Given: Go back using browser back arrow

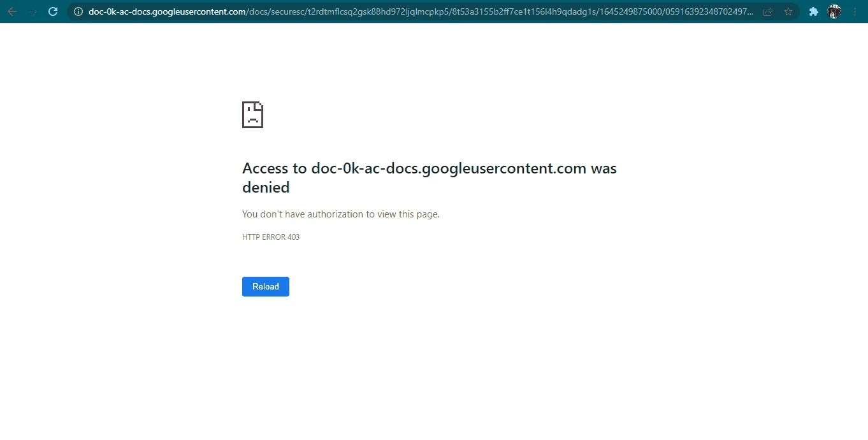Looking at the screenshot, I should [x=12, y=11].
